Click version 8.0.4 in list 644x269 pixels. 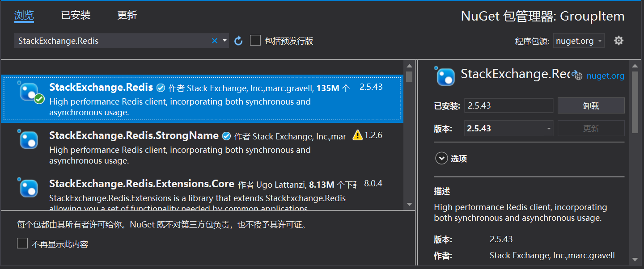[373, 184]
